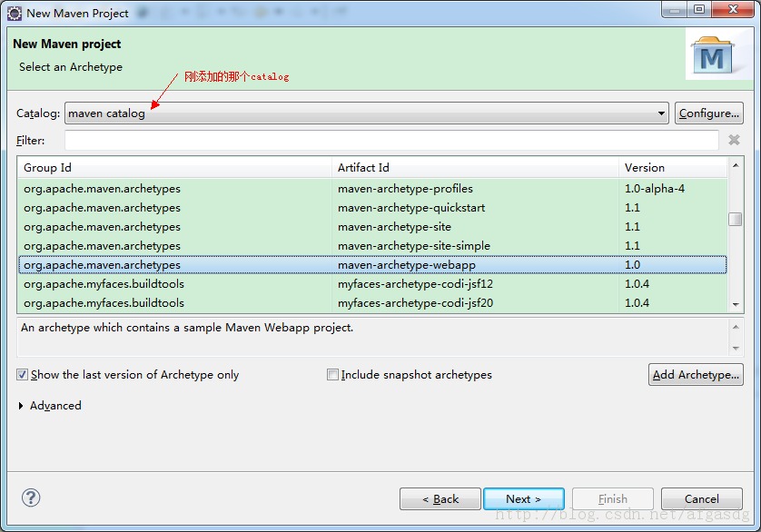
Task: Click the Add Archetype button
Action: pos(696,375)
